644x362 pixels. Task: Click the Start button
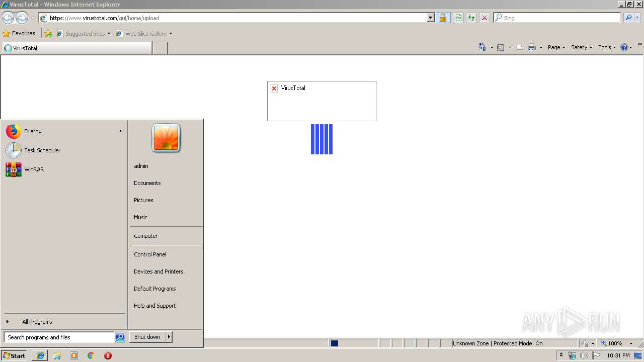coord(14,355)
